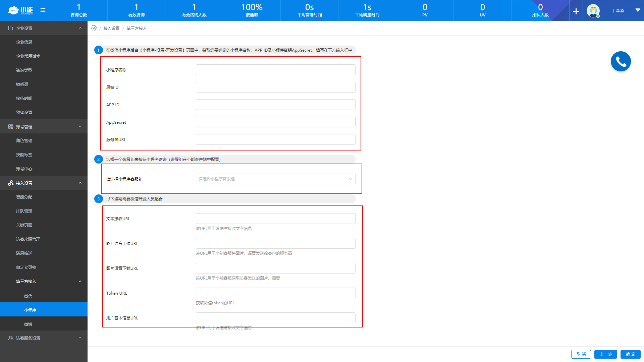Expand the 访客服务设置 sidebar section
Image resolution: width=644 pixels, height=362 pixels.
pyautogui.click(x=80, y=338)
